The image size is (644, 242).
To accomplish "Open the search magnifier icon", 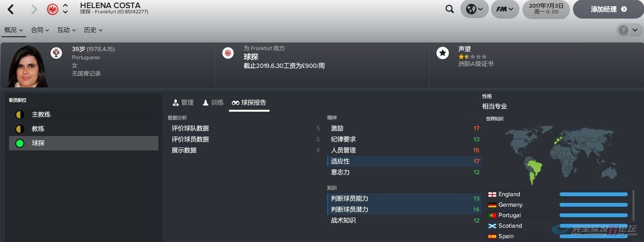I will 449,9.
